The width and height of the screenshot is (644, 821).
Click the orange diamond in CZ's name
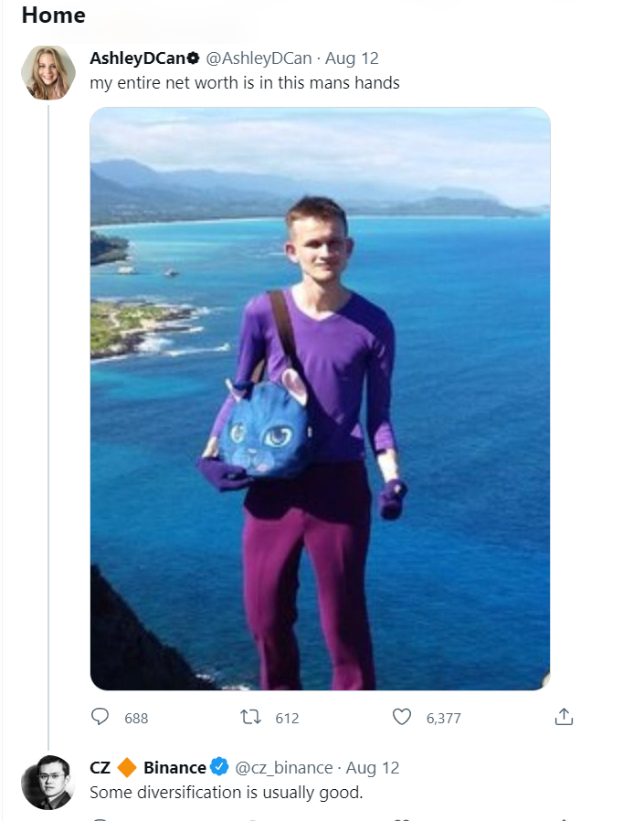click(127, 768)
